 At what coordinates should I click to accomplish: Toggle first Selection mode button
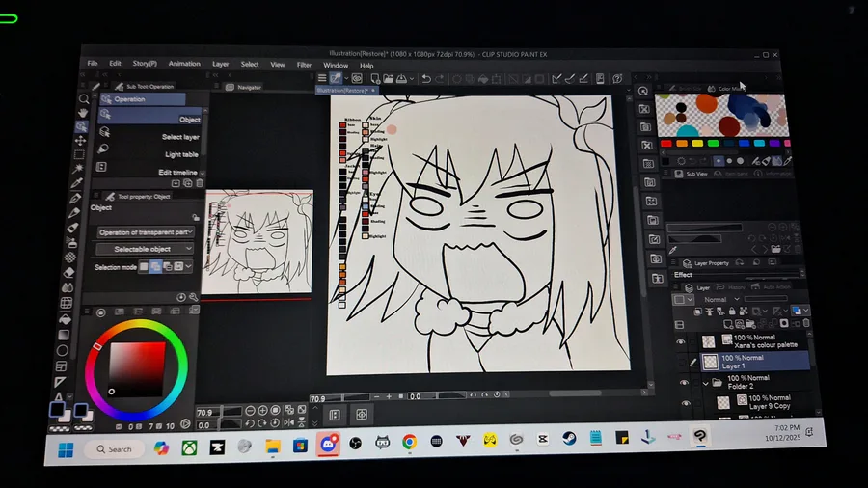pos(144,267)
